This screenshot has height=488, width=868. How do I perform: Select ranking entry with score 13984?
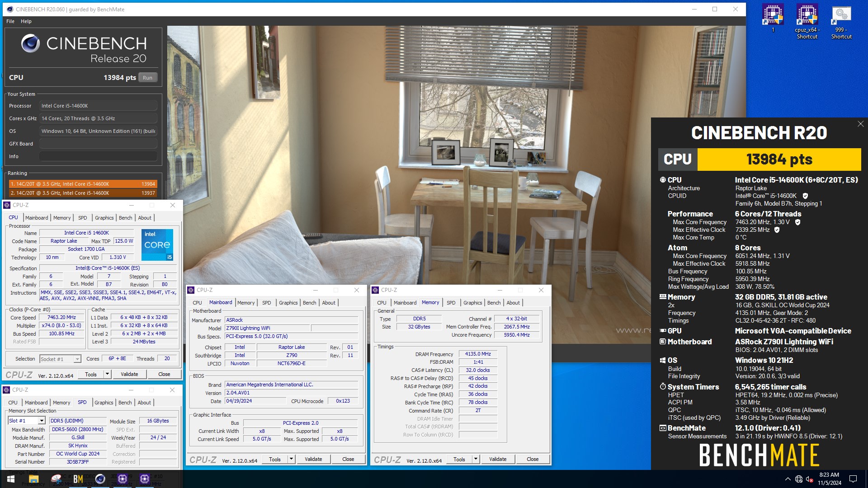click(x=83, y=184)
